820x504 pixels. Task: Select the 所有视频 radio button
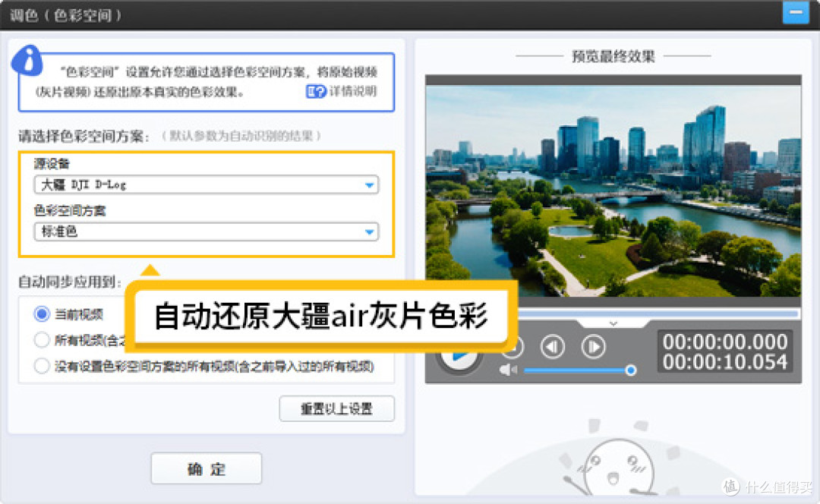pyautogui.click(x=42, y=340)
